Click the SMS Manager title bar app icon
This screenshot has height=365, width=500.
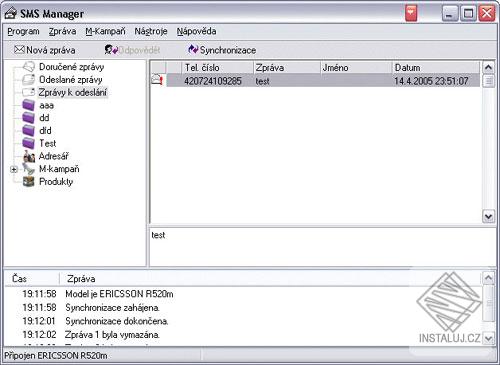point(10,13)
